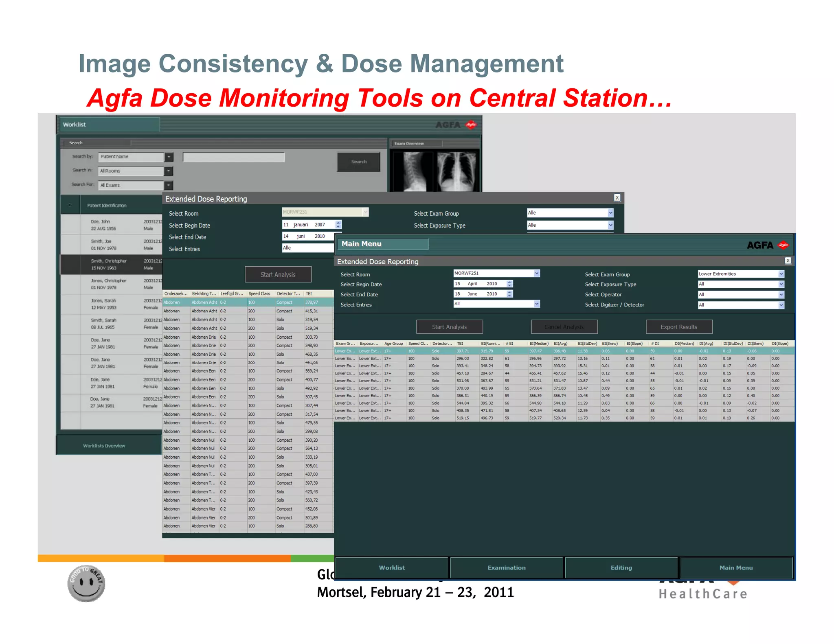Sort by the EI(Median) column header

[x=539, y=344]
